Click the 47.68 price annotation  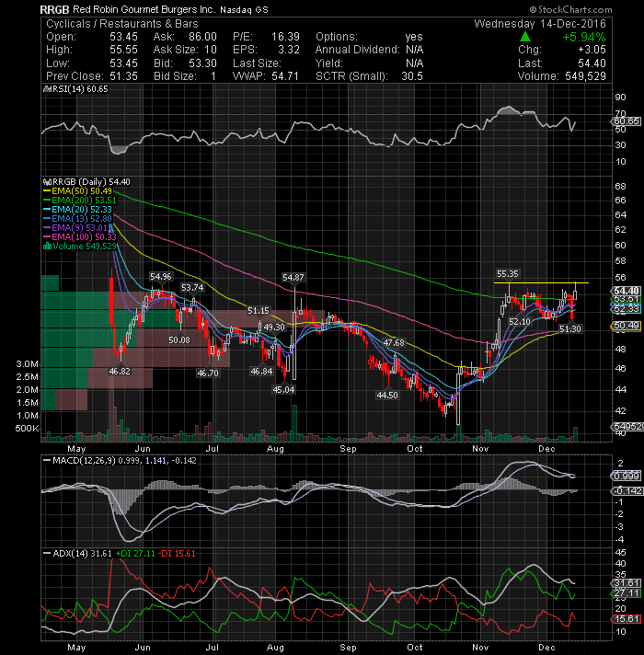[394, 343]
